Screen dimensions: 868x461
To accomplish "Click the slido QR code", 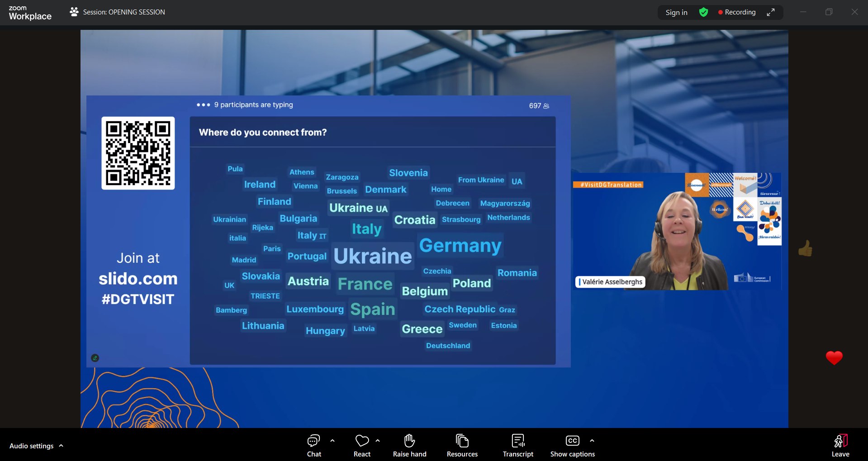I will tap(138, 153).
